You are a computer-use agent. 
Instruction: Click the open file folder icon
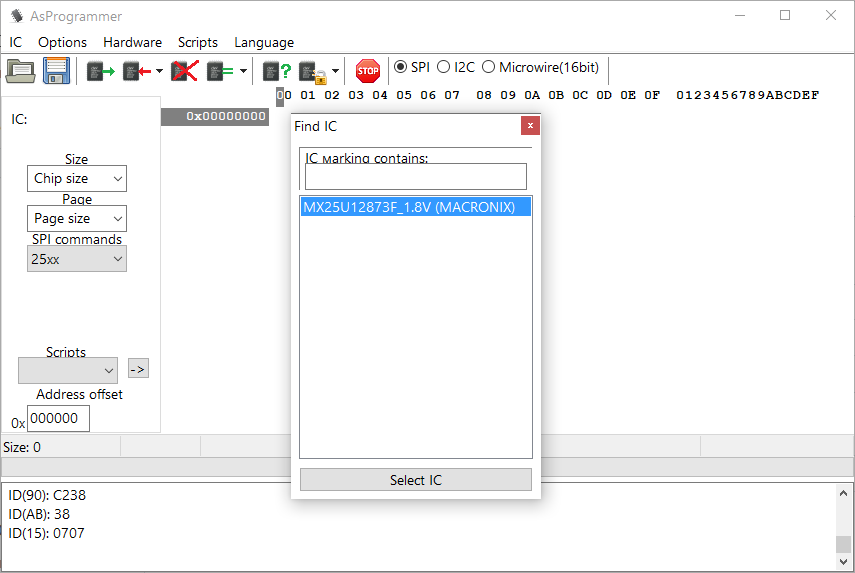[x=20, y=71]
